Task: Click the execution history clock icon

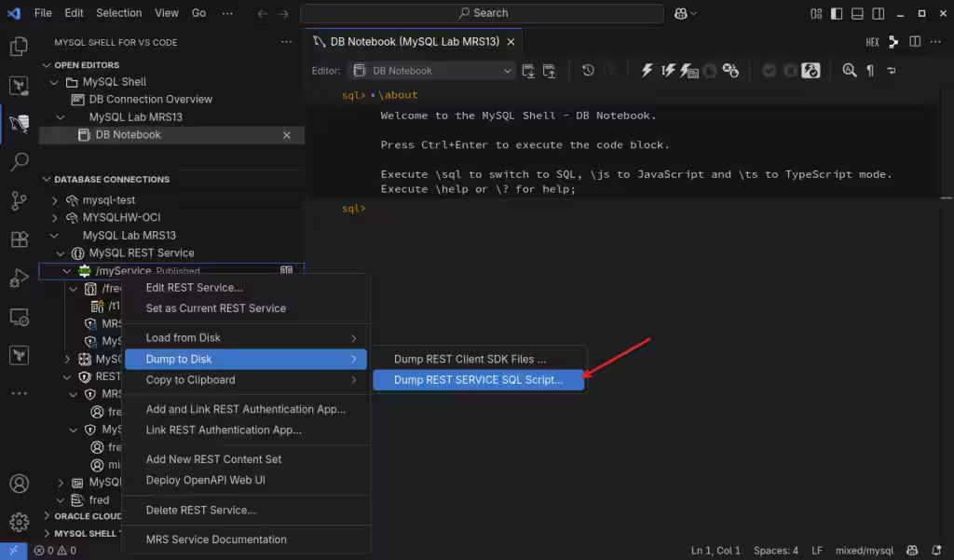Action: tap(588, 71)
